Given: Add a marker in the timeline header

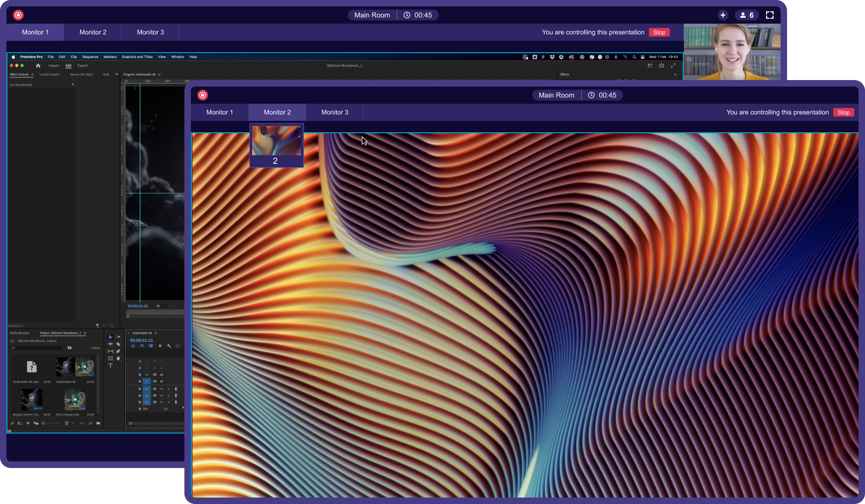Looking at the screenshot, I should click(160, 346).
